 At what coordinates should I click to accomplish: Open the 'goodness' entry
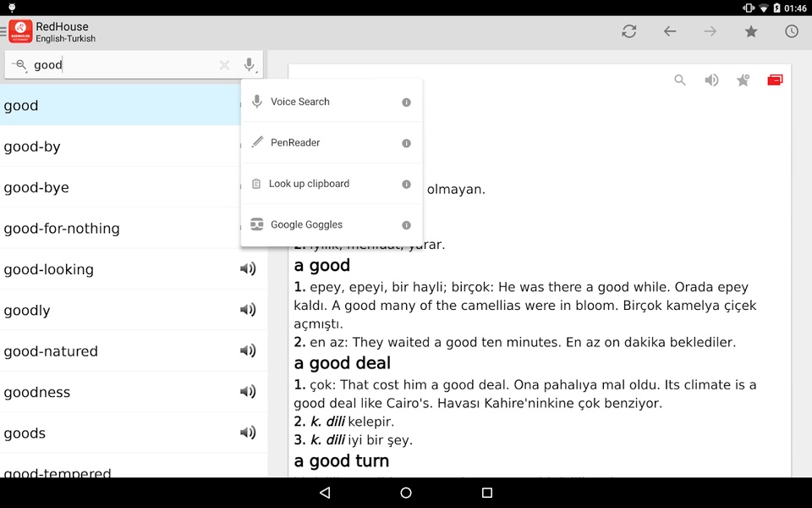(134, 392)
